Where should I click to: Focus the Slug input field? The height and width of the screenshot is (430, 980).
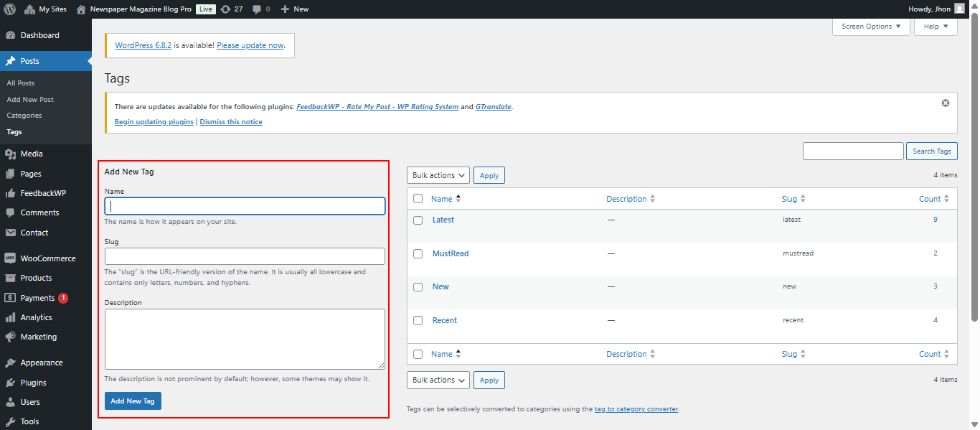coord(245,256)
